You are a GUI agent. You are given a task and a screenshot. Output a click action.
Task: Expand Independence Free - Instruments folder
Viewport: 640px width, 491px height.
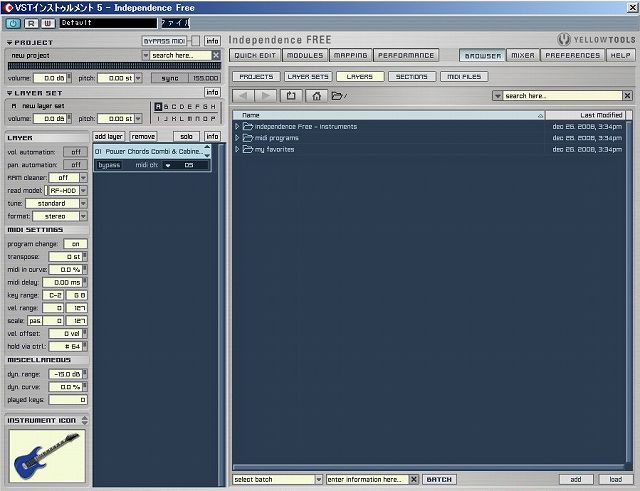pyautogui.click(x=237, y=127)
